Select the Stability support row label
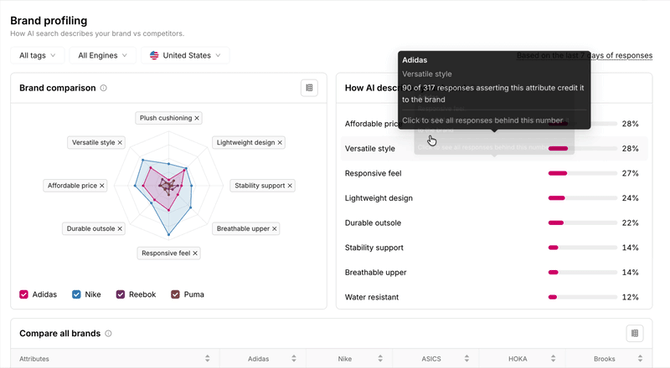The width and height of the screenshot is (670, 368). 374,248
